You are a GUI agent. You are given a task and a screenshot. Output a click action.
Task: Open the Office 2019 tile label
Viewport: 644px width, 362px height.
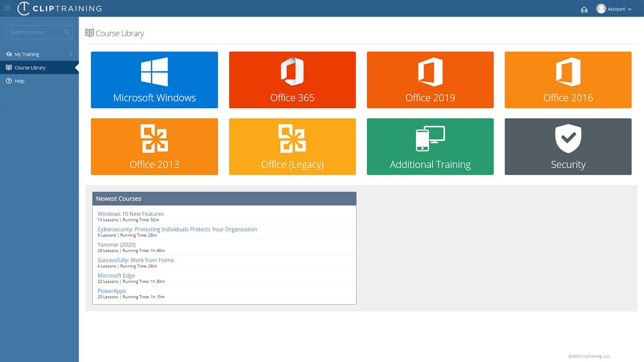pyautogui.click(x=430, y=98)
